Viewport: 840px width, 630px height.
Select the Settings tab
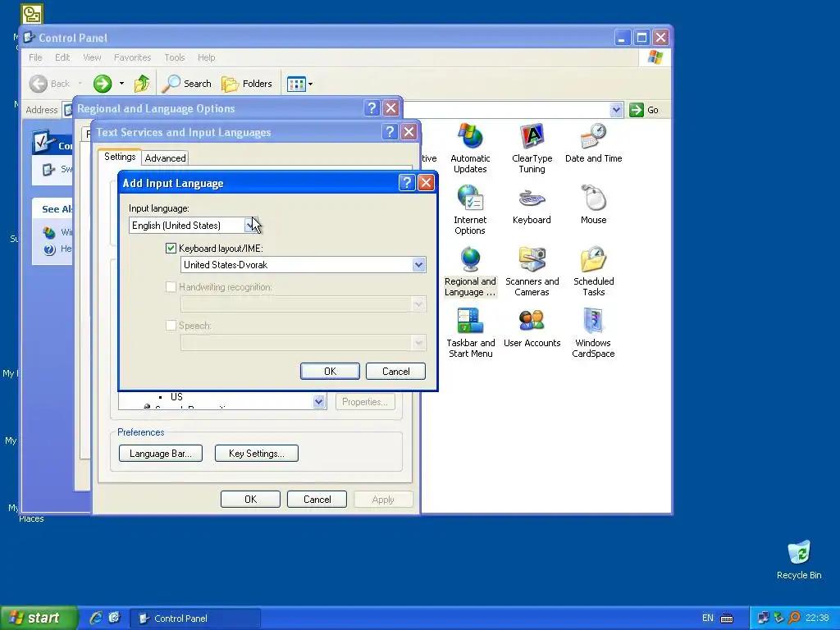(120, 157)
